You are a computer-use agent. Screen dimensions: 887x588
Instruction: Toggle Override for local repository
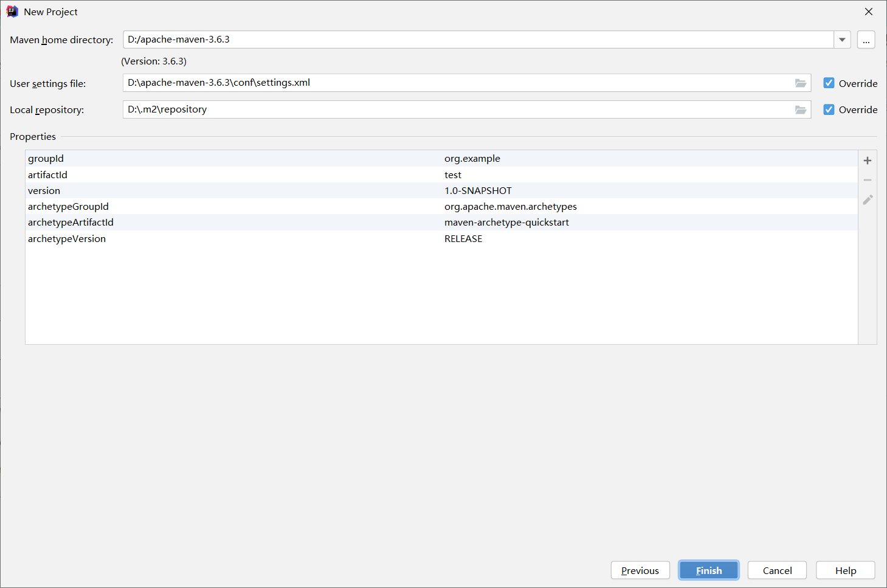829,110
